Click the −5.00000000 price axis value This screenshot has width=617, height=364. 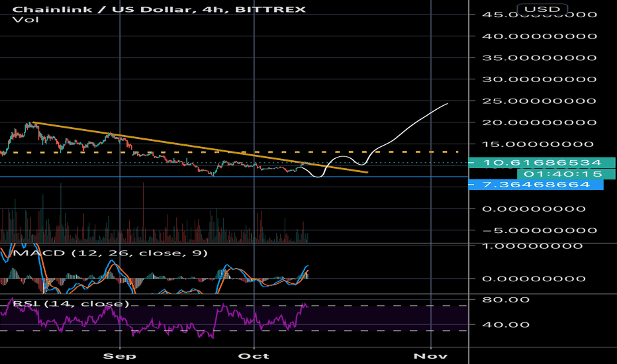[540, 230]
